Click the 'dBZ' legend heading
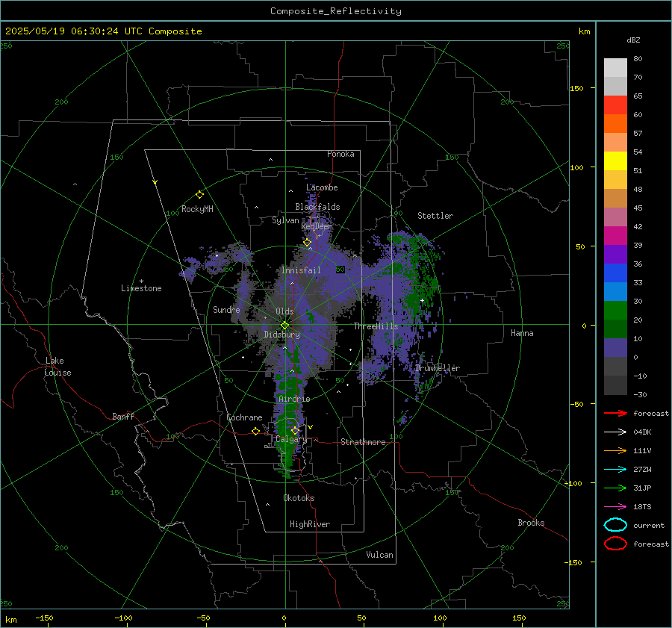 click(633, 40)
